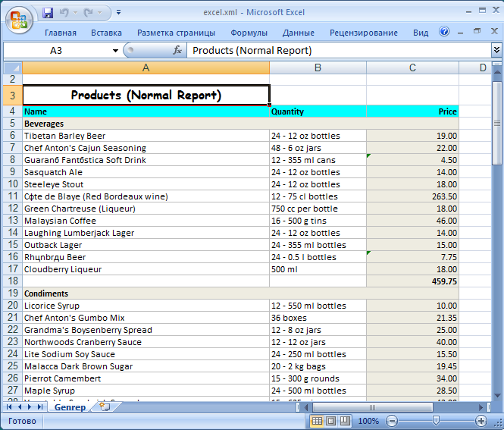
Task: Select the Pierrot Camembert cell
Action: pos(146,378)
